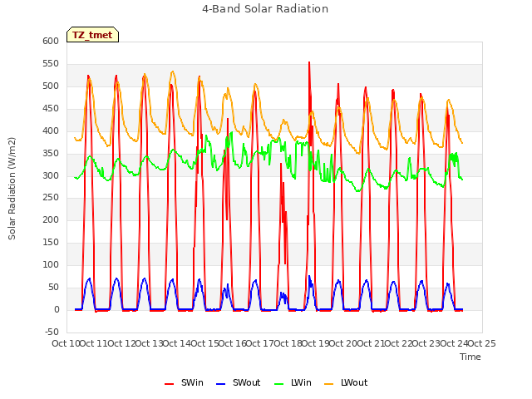Toggle SWin series in legend

pyautogui.click(x=184, y=382)
